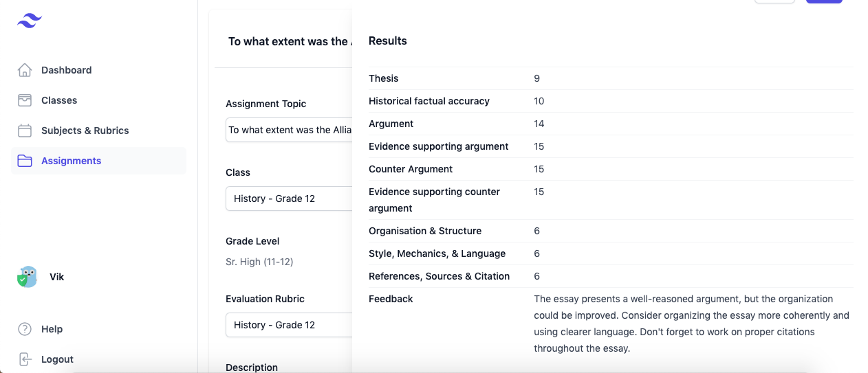868x373 pixels.
Task: Click the Subjects & Rubrics calendar icon
Action: click(x=25, y=131)
